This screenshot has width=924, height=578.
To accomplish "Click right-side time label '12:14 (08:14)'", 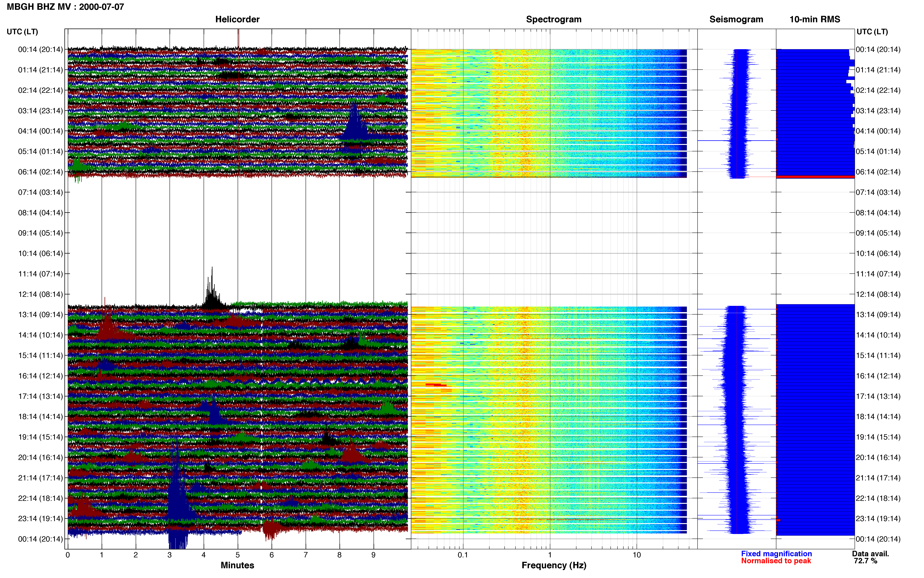I will pos(878,294).
